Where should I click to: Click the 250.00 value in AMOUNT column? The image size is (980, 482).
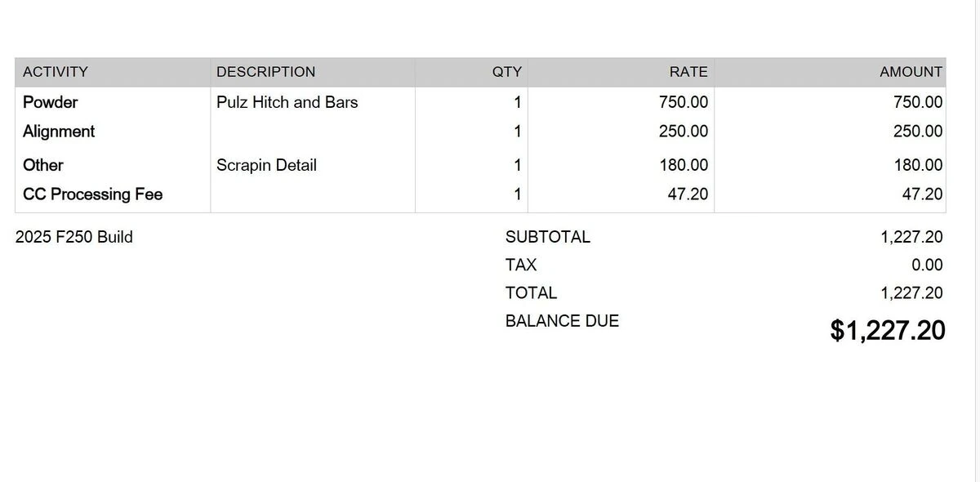(x=918, y=132)
